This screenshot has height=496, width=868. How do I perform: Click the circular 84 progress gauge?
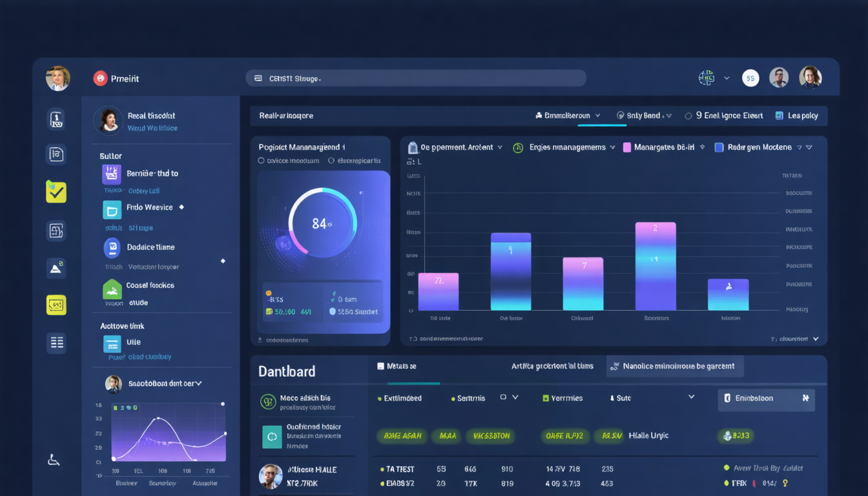(322, 223)
